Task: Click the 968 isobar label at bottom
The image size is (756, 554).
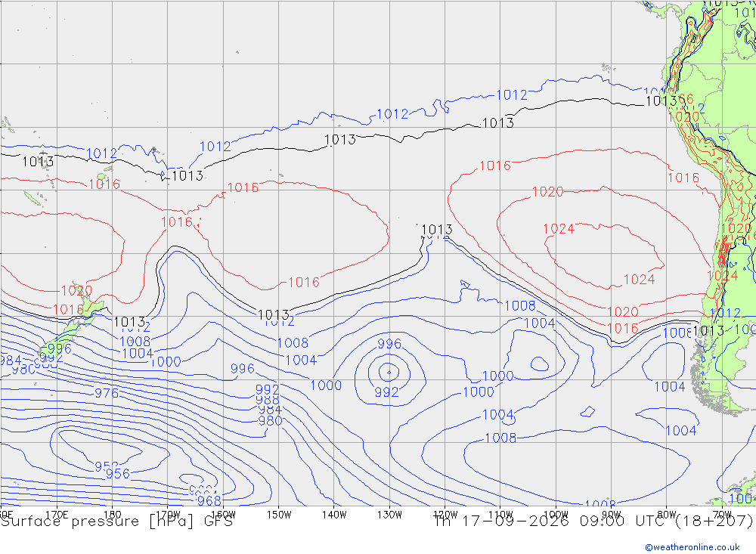Action: [209, 500]
